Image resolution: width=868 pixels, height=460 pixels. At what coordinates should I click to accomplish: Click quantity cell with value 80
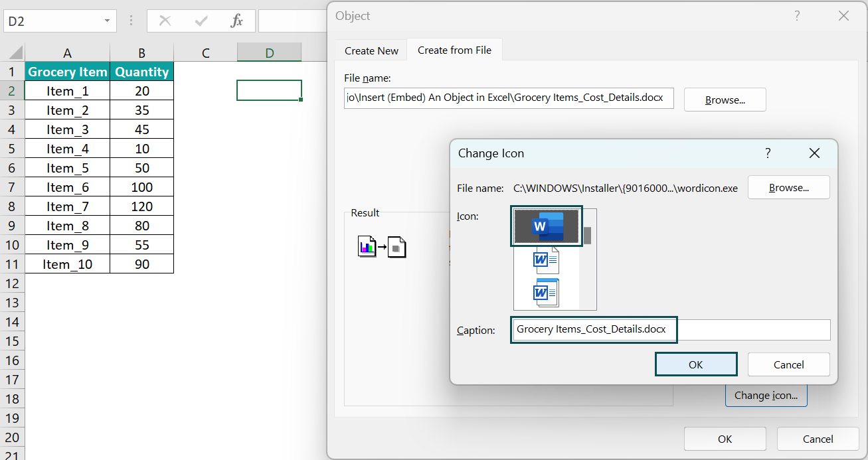tap(141, 226)
